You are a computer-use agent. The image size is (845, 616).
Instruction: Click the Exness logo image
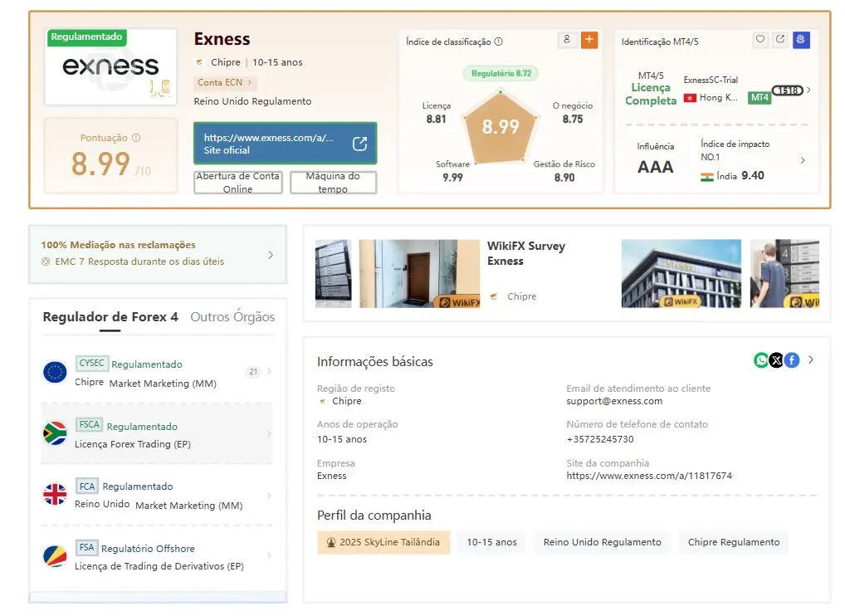110,66
